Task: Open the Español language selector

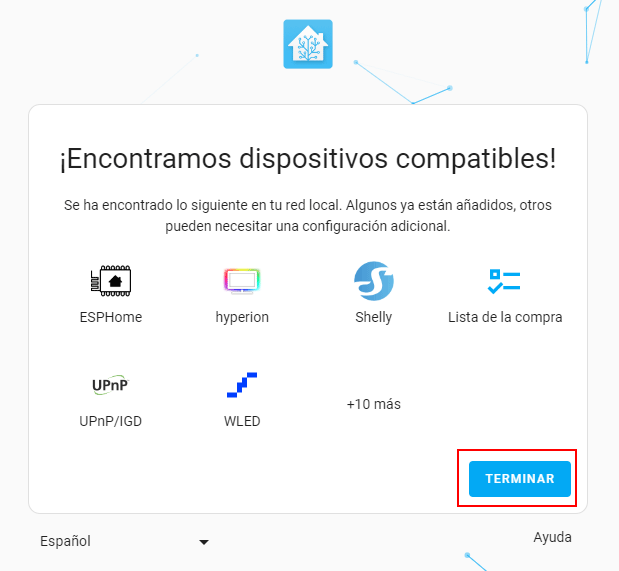Action: pyautogui.click(x=124, y=541)
